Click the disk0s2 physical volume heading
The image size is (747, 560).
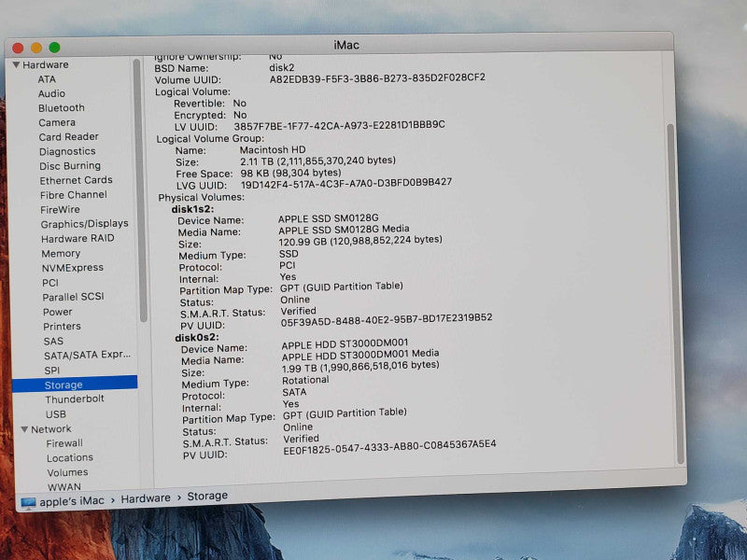point(197,338)
